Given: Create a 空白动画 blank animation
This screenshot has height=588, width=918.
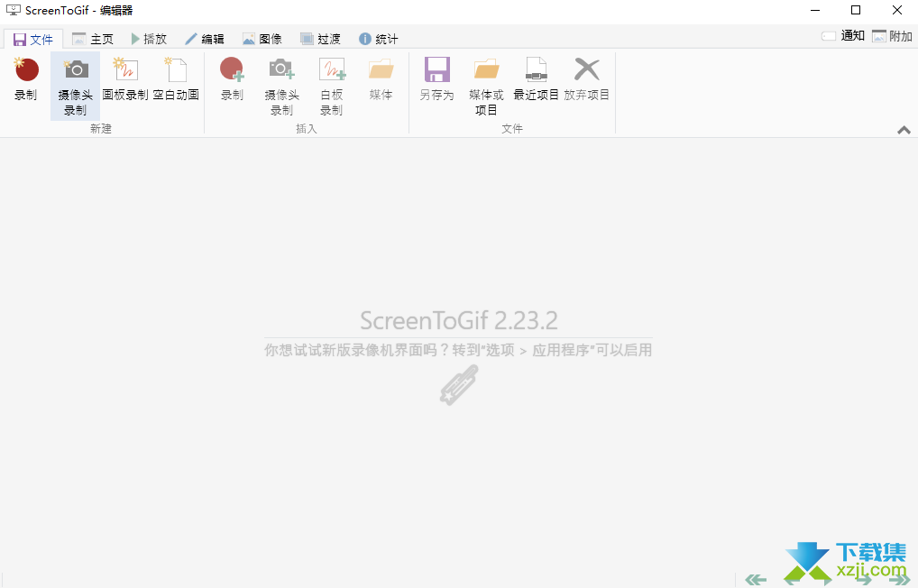Looking at the screenshot, I should [176, 79].
